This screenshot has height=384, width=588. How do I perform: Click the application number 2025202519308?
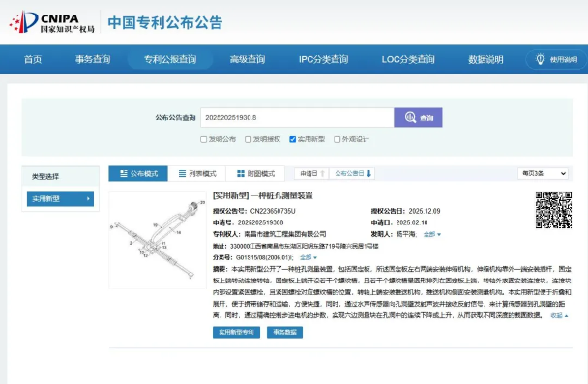[260, 222]
